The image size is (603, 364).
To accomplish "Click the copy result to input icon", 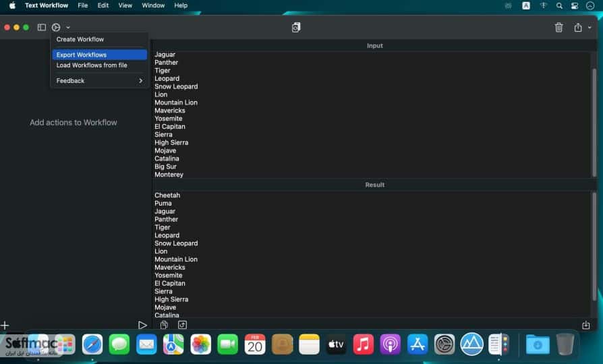I will click(x=182, y=325).
